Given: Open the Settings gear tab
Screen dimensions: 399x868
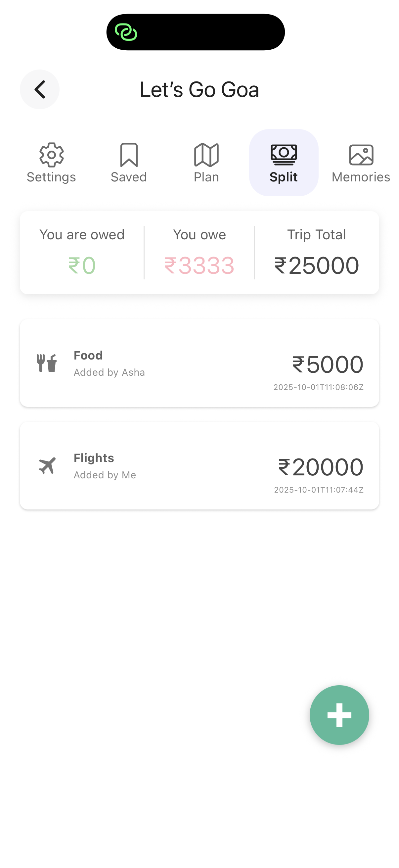Looking at the screenshot, I should click(52, 155).
